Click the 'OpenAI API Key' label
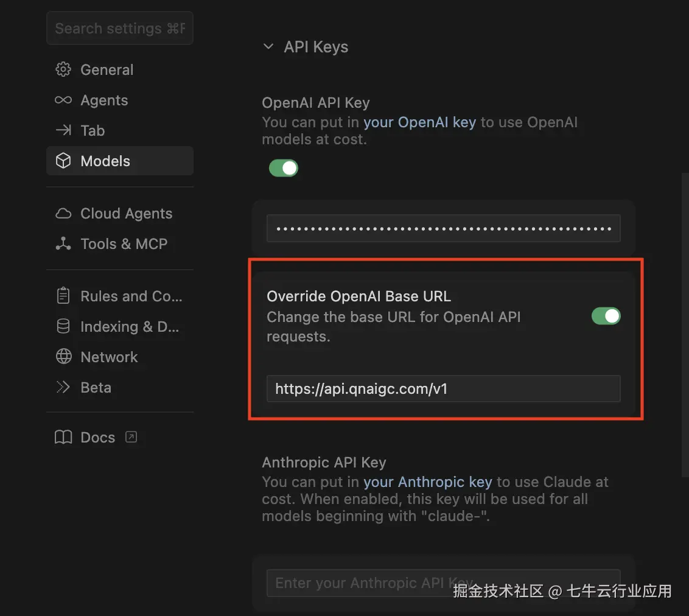This screenshot has width=689, height=616. [316, 103]
